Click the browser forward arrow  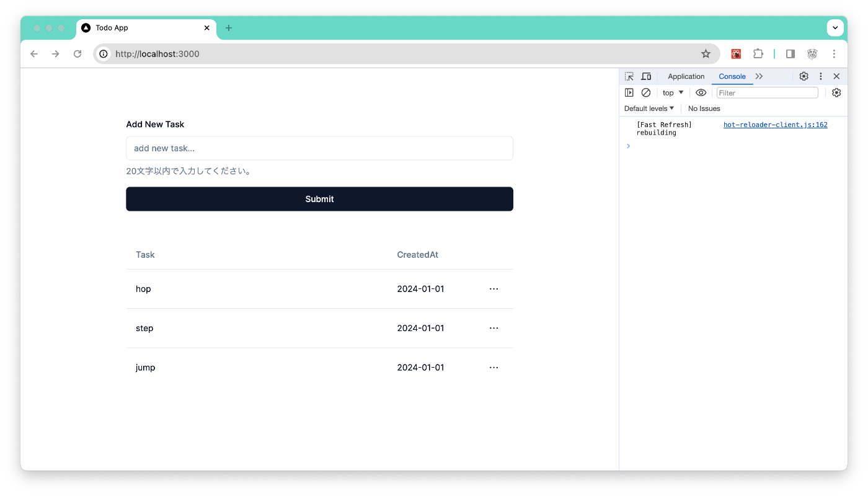(x=56, y=54)
